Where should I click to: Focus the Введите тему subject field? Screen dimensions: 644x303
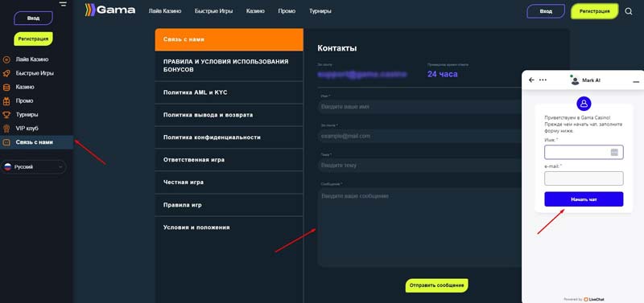419,166
